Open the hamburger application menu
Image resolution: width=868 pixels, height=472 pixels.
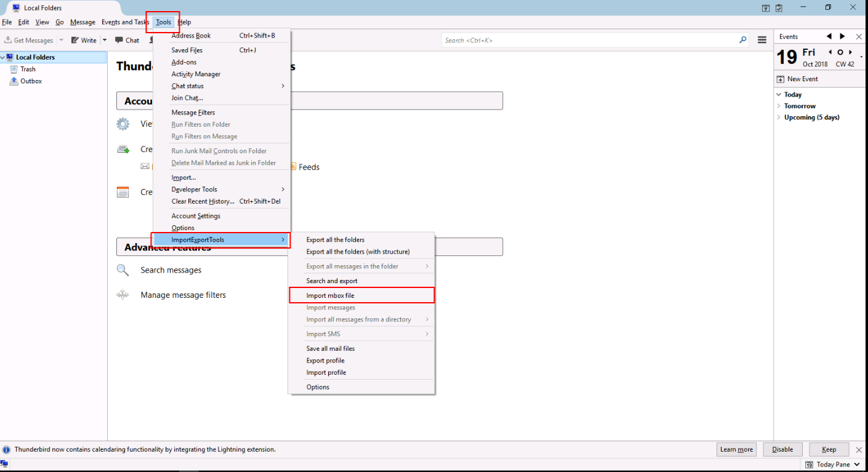point(762,40)
